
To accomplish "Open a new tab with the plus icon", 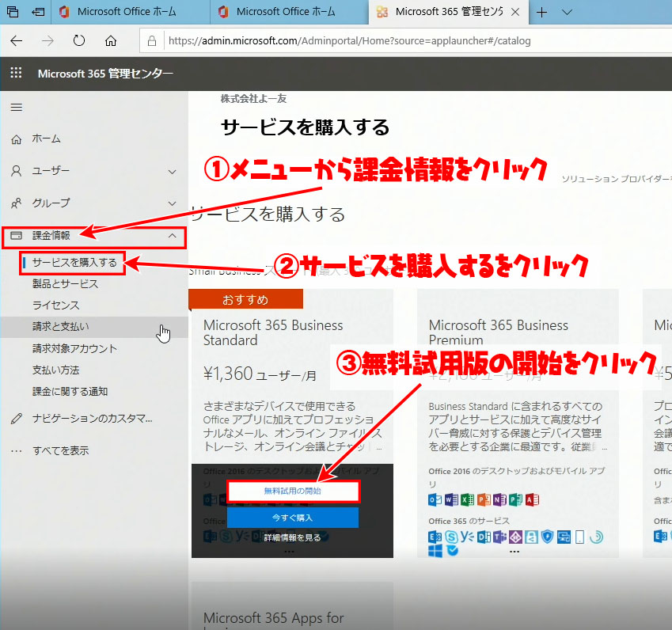I will click(541, 12).
